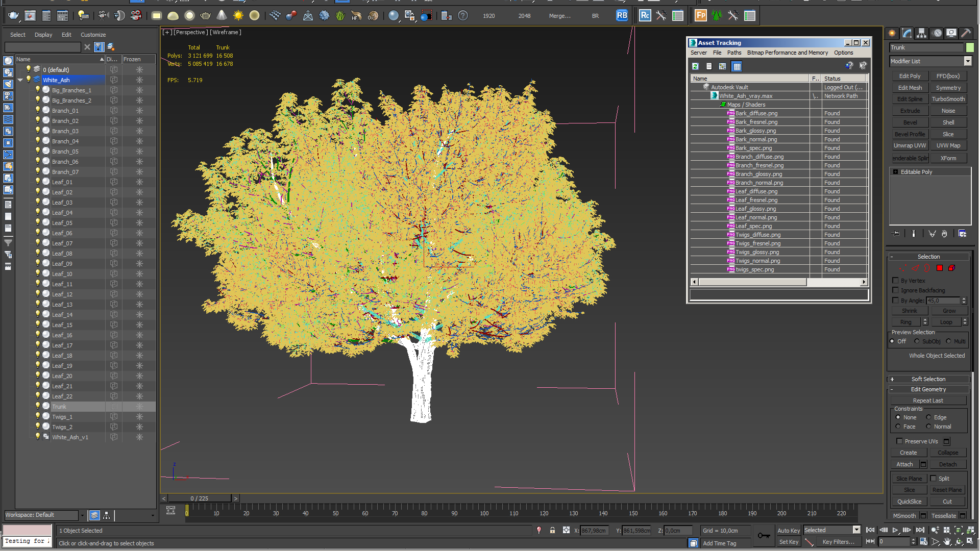This screenshot has height=551, width=980.
Task: Open the Modifier List dropdown
Action: (x=968, y=61)
